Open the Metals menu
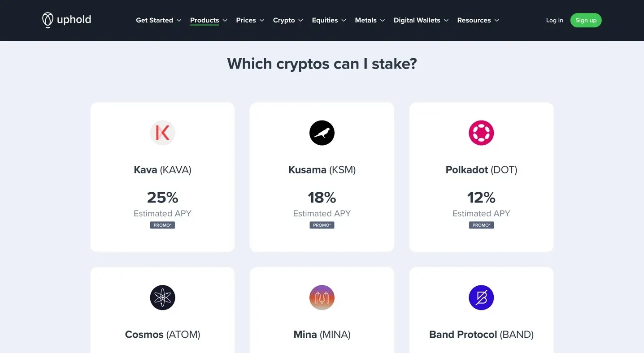 366,20
